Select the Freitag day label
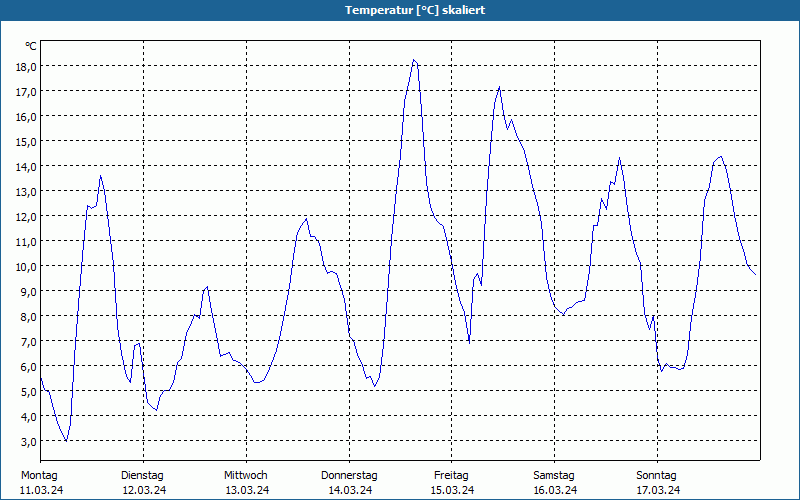The width and height of the screenshot is (800, 500). click(x=452, y=475)
